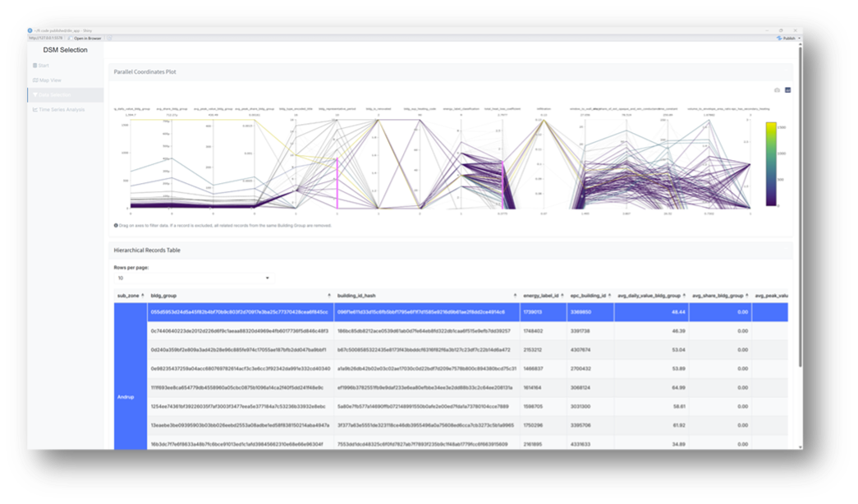Sort by epc_building_id column arrow
The height and width of the screenshot is (504, 858).
(611, 296)
